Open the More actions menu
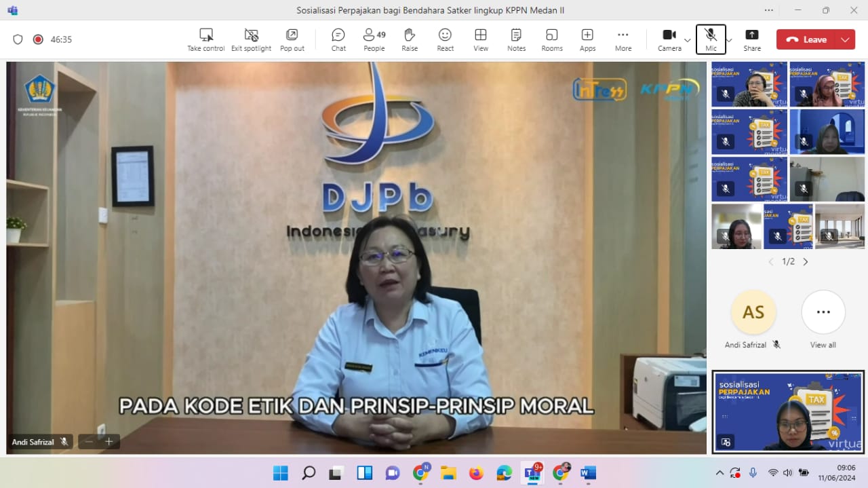Image resolution: width=868 pixels, height=488 pixels. [623, 39]
